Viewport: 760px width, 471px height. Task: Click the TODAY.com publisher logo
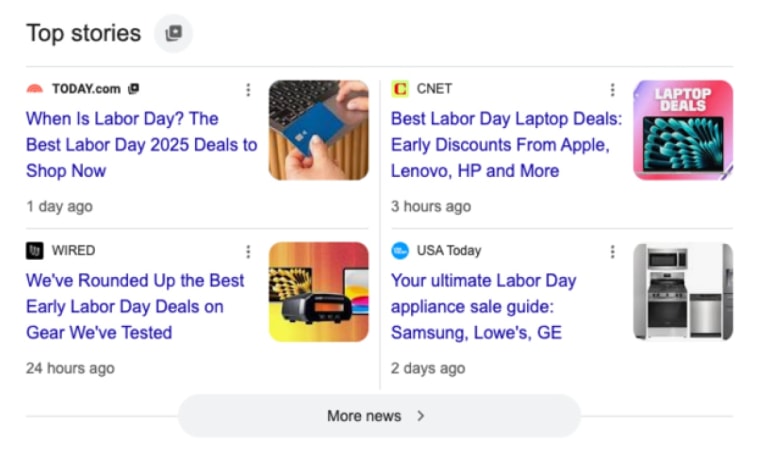[35, 89]
